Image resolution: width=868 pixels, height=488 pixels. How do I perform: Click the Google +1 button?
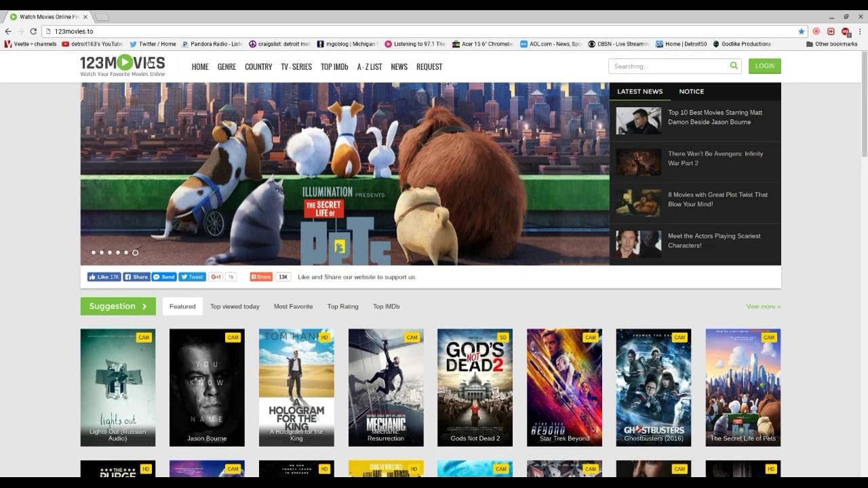[216, 277]
